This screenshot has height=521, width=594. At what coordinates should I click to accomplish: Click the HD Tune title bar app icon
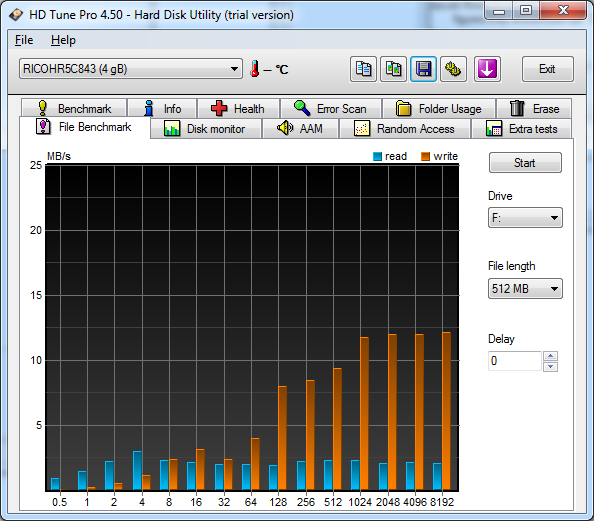click(x=16, y=15)
